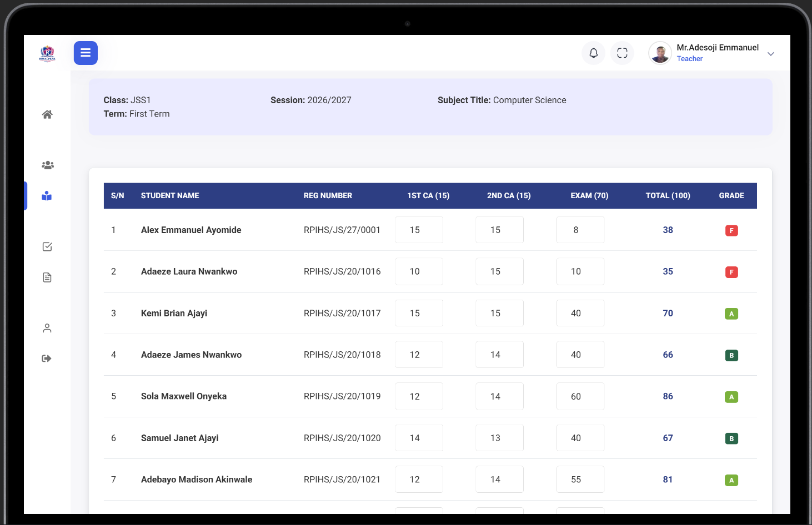Click the teacher profile avatar picture

660,53
